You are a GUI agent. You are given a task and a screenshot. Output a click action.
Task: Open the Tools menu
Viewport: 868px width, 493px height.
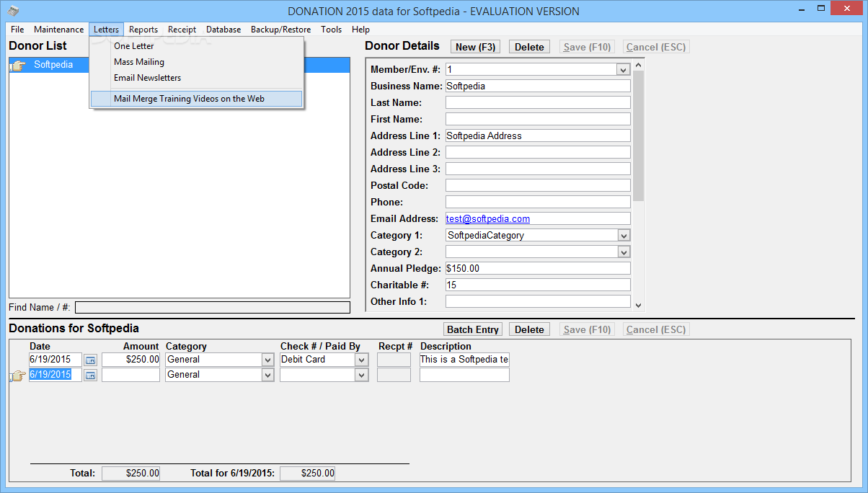332,30
